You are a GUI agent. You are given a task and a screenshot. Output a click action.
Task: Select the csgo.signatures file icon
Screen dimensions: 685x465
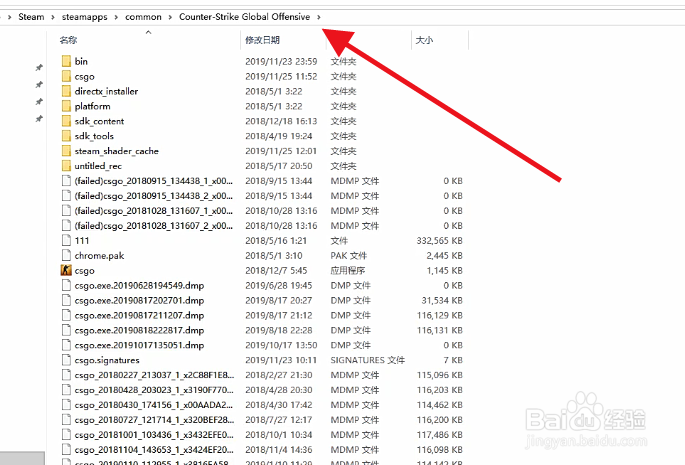(x=66, y=360)
